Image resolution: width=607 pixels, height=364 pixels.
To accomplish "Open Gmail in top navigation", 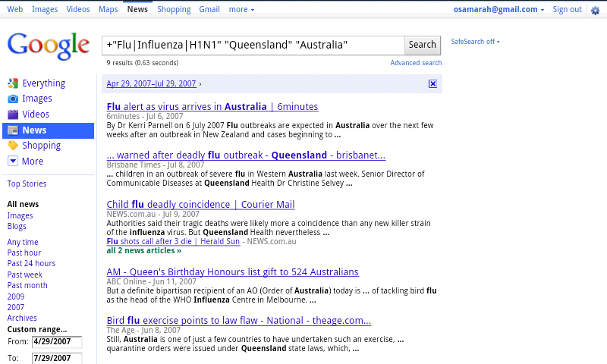I will [x=209, y=9].
